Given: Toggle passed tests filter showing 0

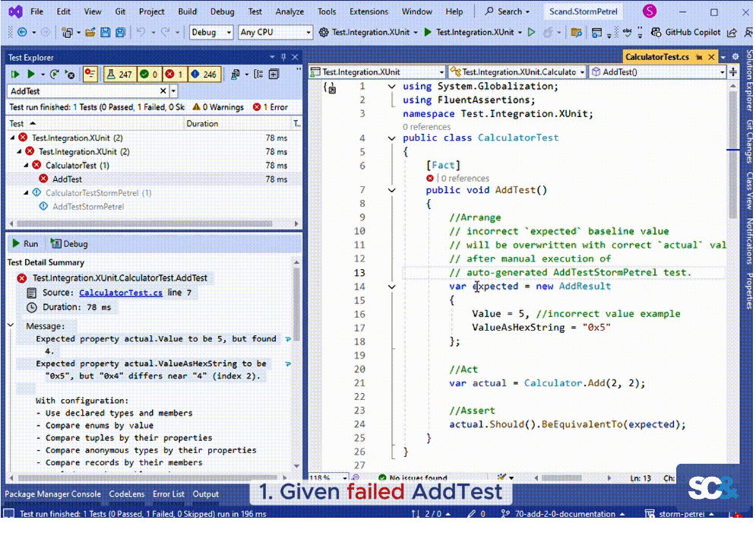Looking at the screenshot, I should pyautogui.click(x=149, y=75).
